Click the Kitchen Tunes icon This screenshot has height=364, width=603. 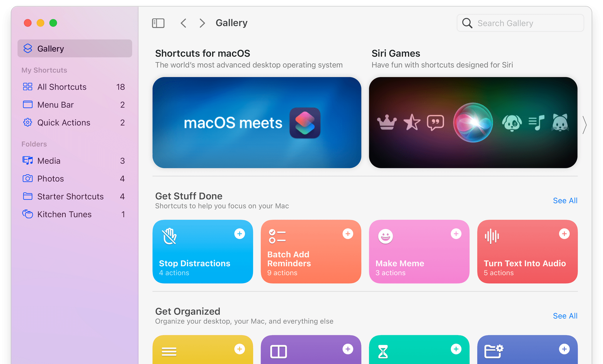[28, 212]
